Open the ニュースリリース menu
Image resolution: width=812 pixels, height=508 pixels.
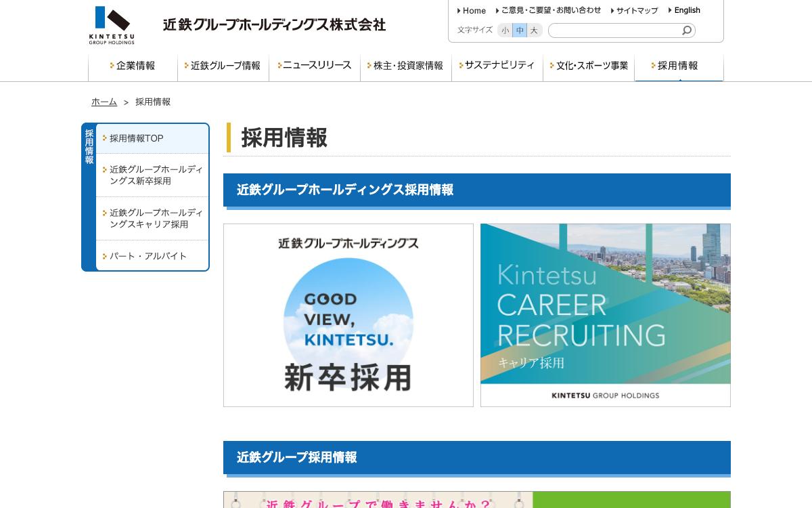click(315, 66)
